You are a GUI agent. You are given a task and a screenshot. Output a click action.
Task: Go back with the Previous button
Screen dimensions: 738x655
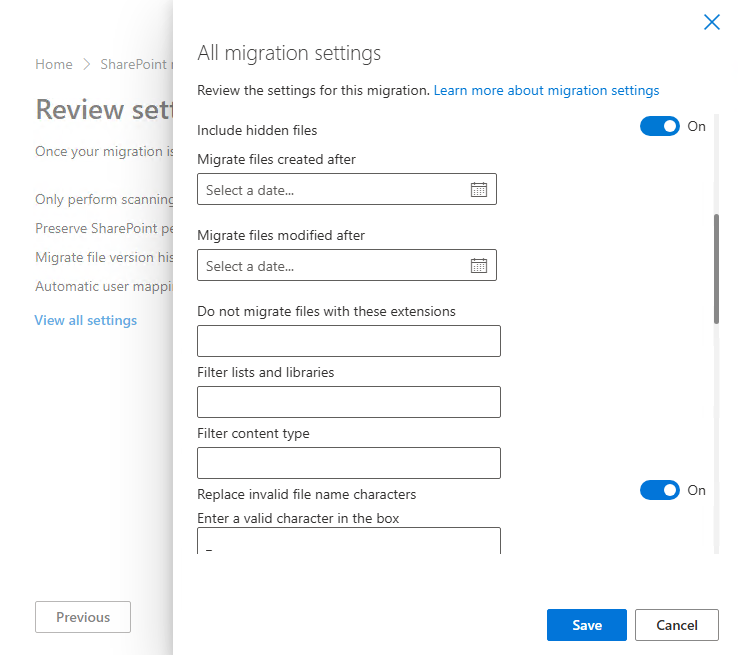[x=83, y=617]
